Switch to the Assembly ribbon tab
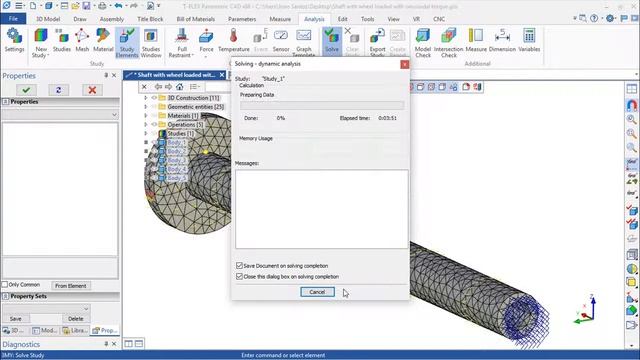This screenshot has height=360, width=640. click(111, 19)
